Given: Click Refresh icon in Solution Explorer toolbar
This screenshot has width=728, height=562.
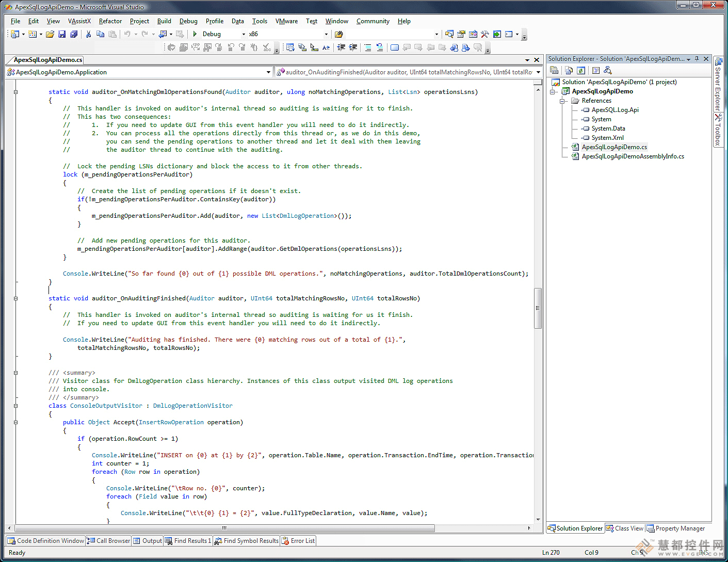Looking at the screenshot, I should pos(581,70).
